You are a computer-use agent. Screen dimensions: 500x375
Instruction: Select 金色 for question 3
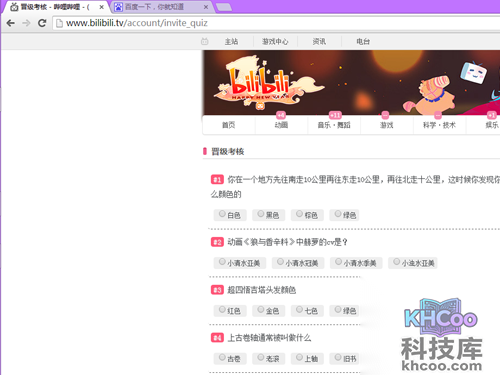[x=269, y=311]
